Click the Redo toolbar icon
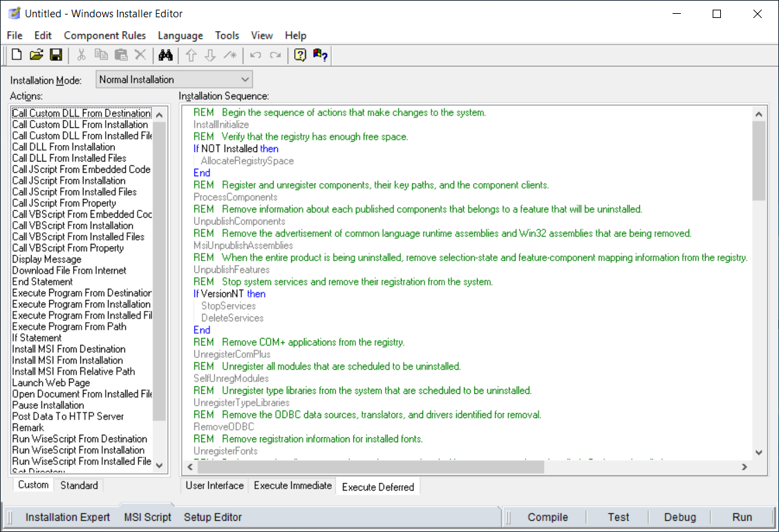This screenshot has width=779, height=532. click(x=275, y=55)
